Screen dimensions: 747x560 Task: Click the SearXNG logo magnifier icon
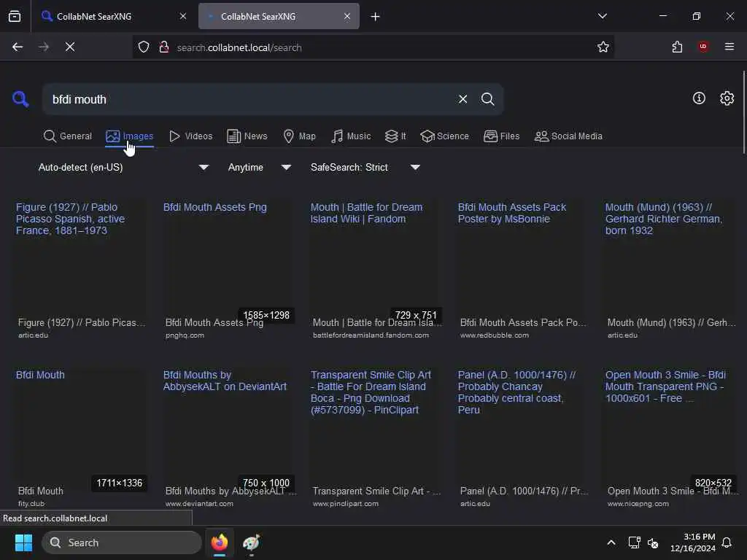tap(20, 99)
